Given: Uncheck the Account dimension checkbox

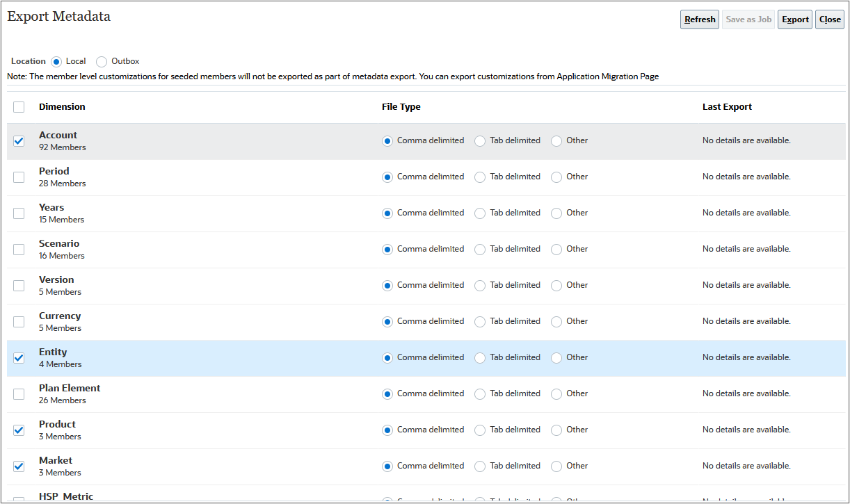Looking at the screenshot, I should 18,140.
